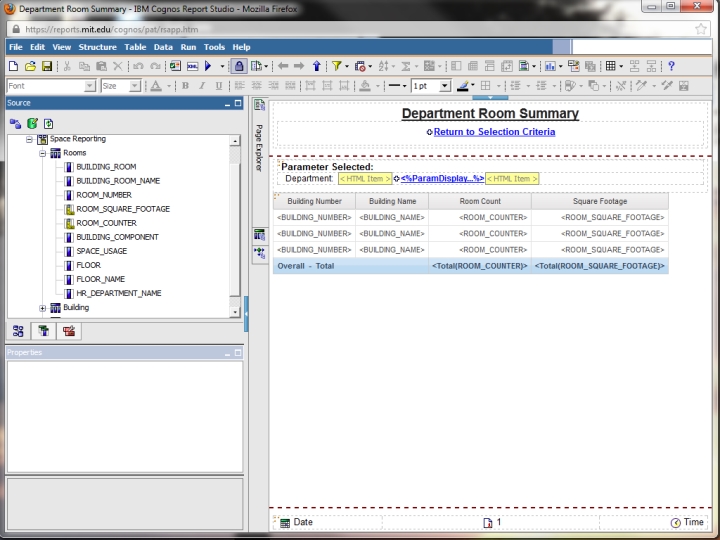Collapse the Rooms node in the source tree
Screen dimensions: 720x540
pos(43,153)
